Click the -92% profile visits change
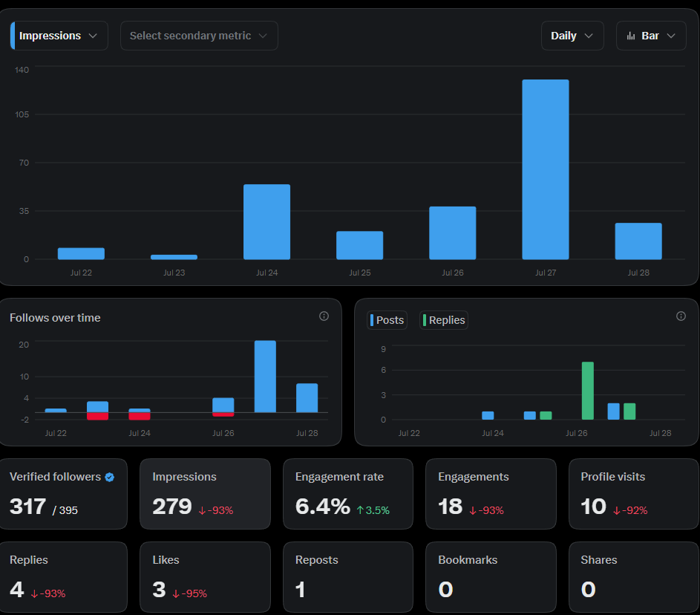The image size is (700, 615). 630,510
